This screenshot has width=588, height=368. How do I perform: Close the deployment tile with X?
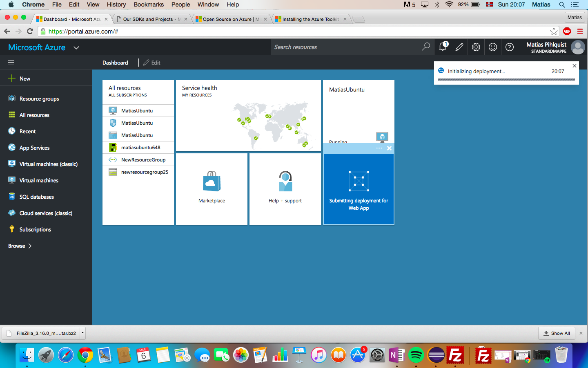389,148
